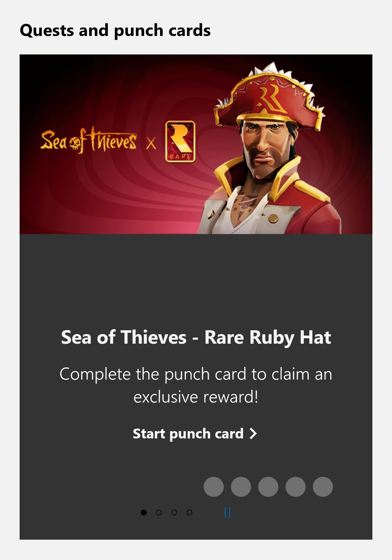Click the first punch progress circle
The image size is (392, 560).
[x=213, y=487]
